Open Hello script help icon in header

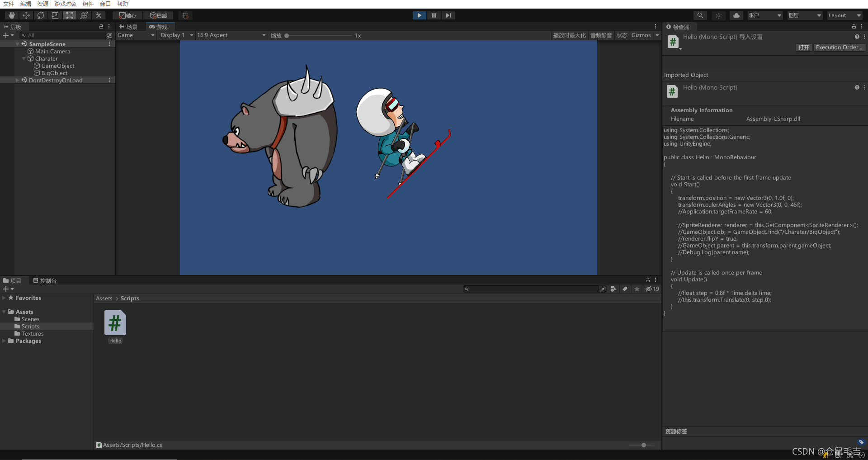[x=857, y=37]
